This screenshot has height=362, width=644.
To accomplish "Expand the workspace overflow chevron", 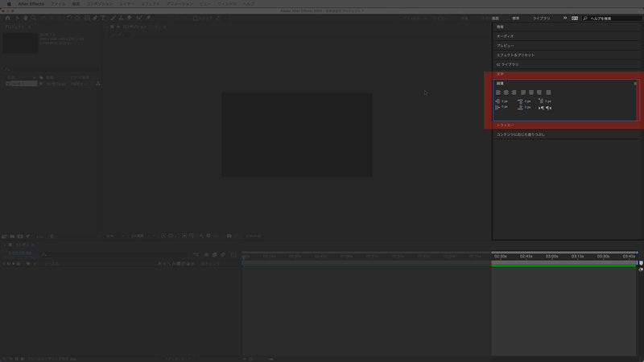I will (x=564, y=17).
